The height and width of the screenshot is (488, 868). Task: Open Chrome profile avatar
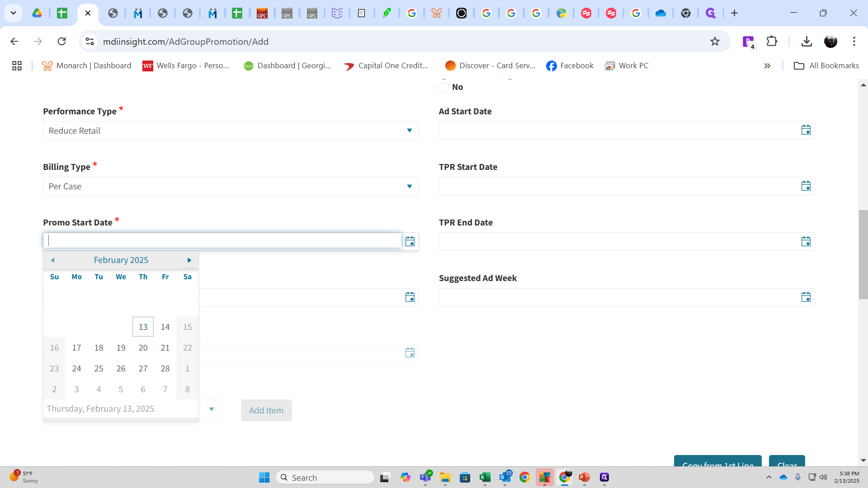coord(830,42)
